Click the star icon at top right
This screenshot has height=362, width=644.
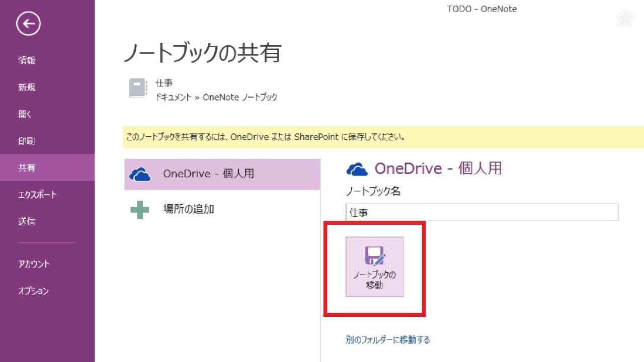[x=625, y=18]
